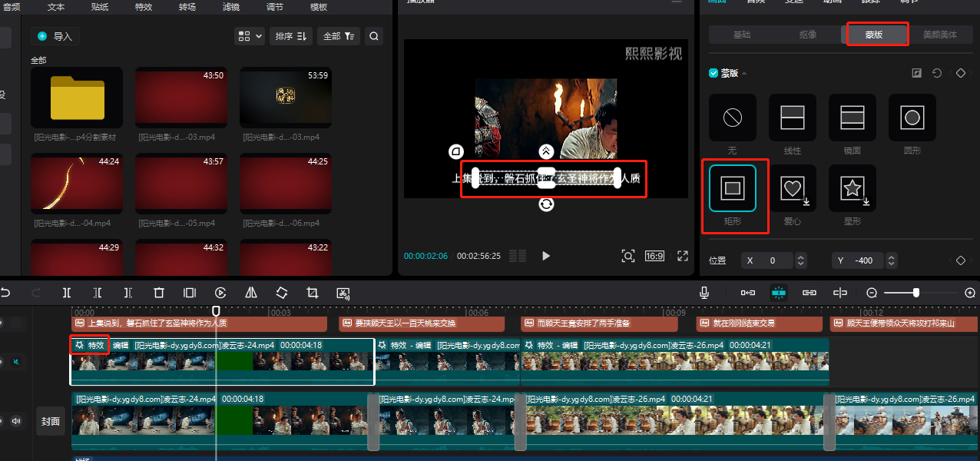Viewport: 980px width, 461px height.
Task: Click the mirror flip tool
Action: pos(251,293)
